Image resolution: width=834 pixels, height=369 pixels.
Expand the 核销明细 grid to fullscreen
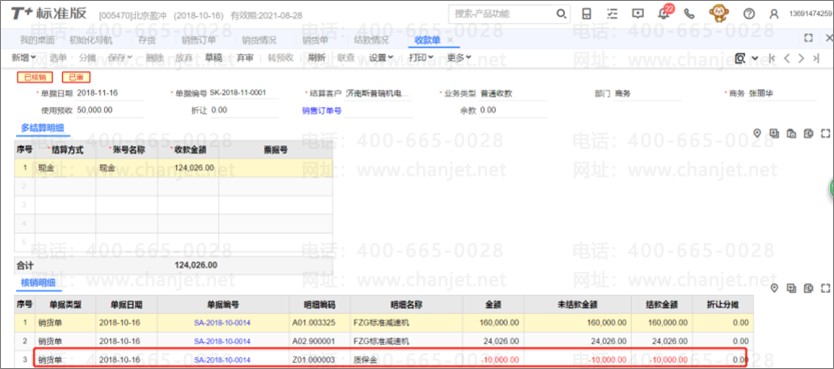[825, 288]
